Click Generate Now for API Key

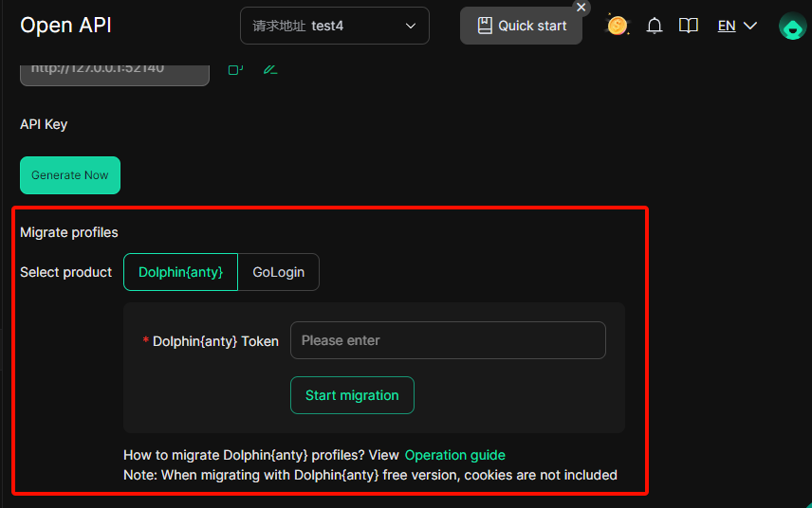point(70,175)
